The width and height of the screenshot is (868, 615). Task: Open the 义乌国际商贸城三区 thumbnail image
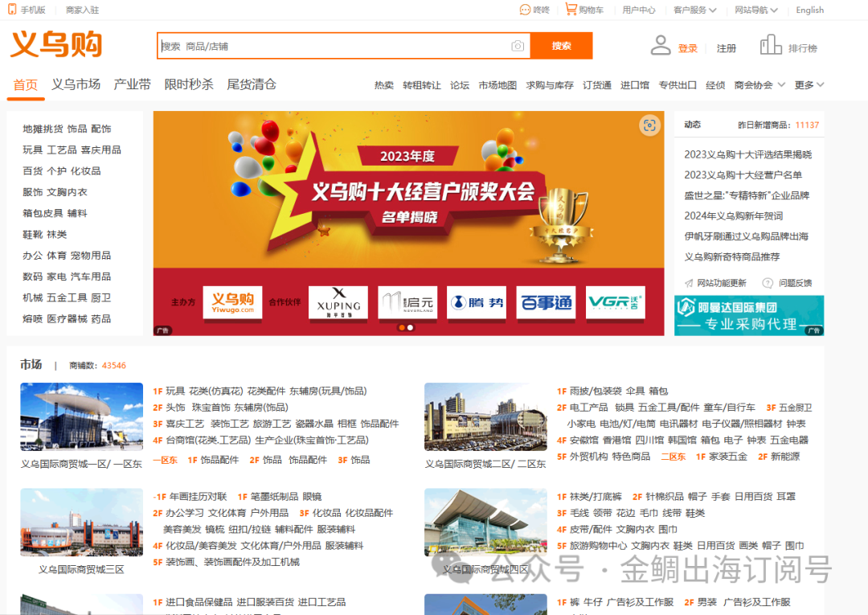point(81,523)
